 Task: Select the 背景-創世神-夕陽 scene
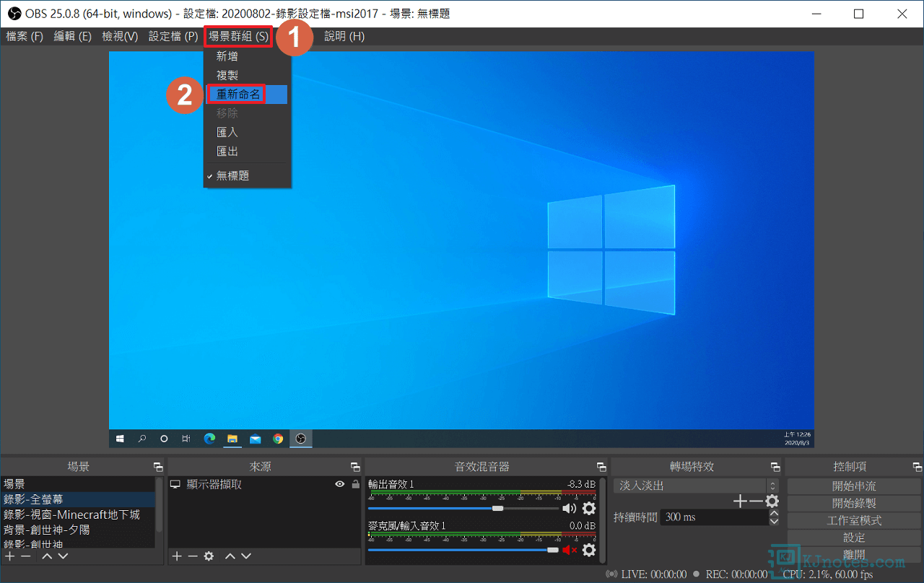[x=78, y=530]
